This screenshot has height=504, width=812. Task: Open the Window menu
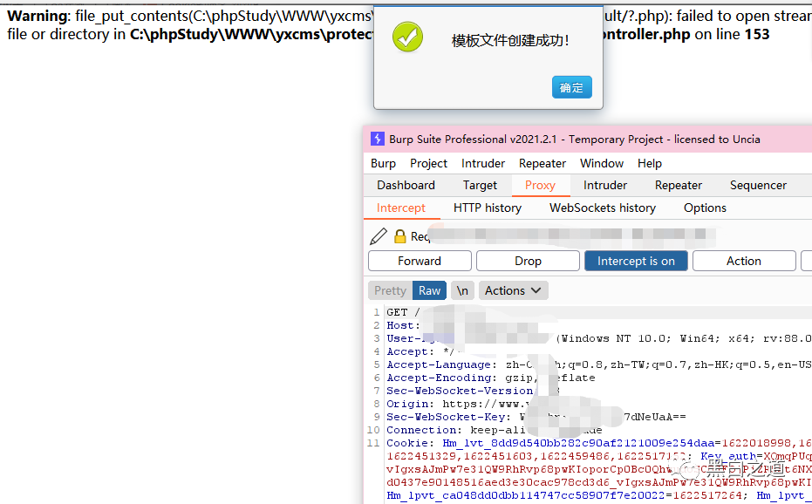coord(602,163)
